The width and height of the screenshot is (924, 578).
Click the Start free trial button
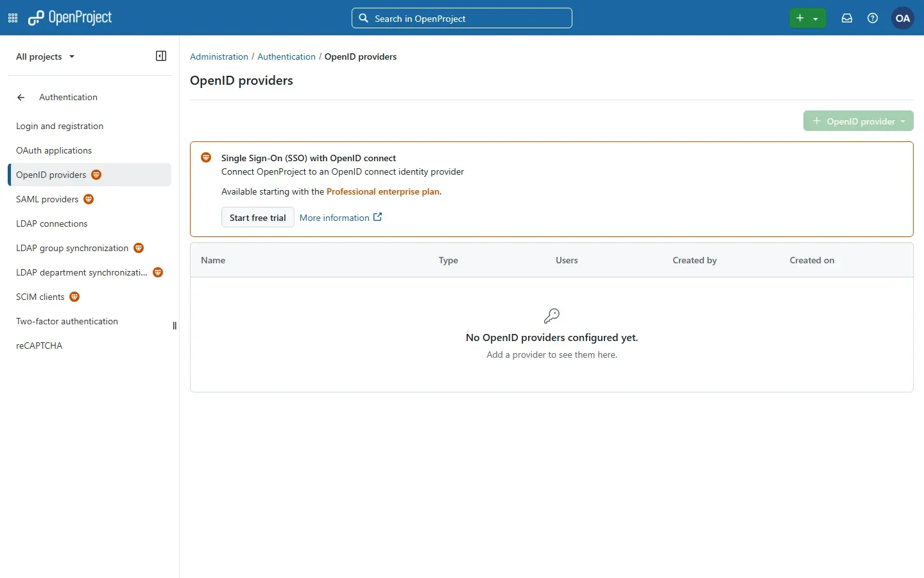(x=258, y=218)
